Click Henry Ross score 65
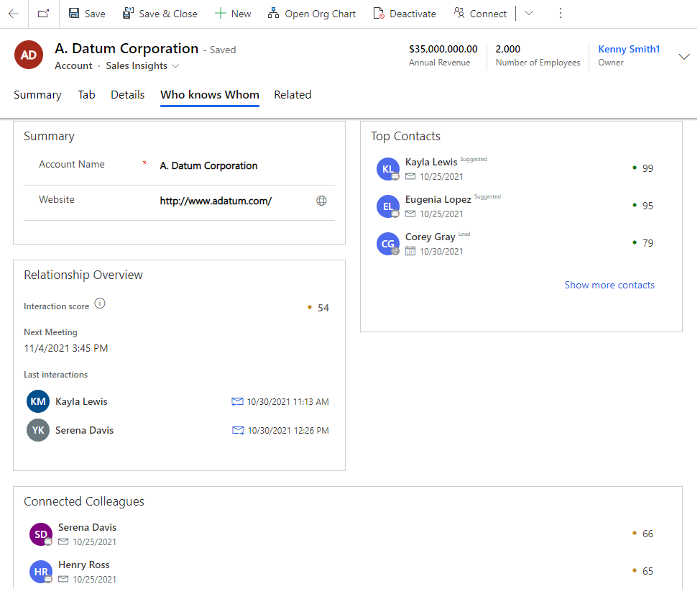This screenshot has width=700, height=589. 648,571
